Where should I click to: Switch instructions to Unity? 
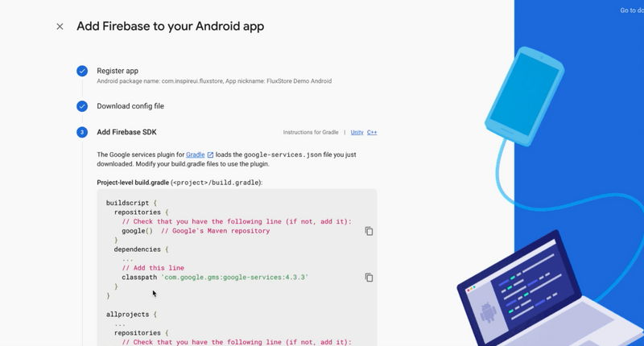point(357,132)
